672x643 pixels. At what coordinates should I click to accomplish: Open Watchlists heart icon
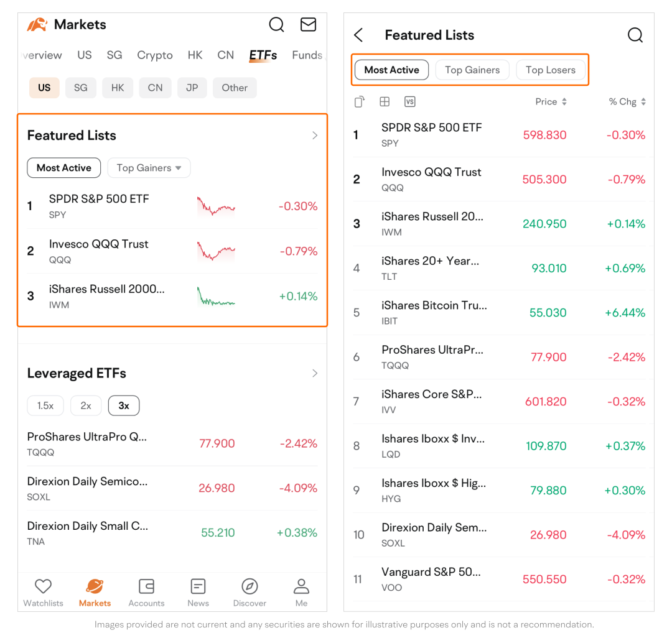tap(43, 591)
